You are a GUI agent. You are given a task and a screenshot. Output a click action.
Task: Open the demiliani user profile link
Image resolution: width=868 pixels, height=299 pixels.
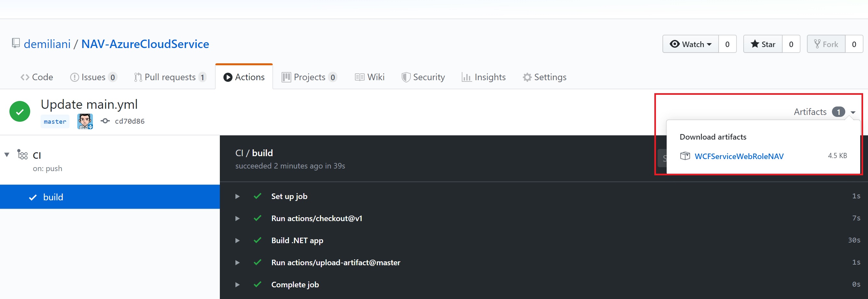tap(47, 44)
